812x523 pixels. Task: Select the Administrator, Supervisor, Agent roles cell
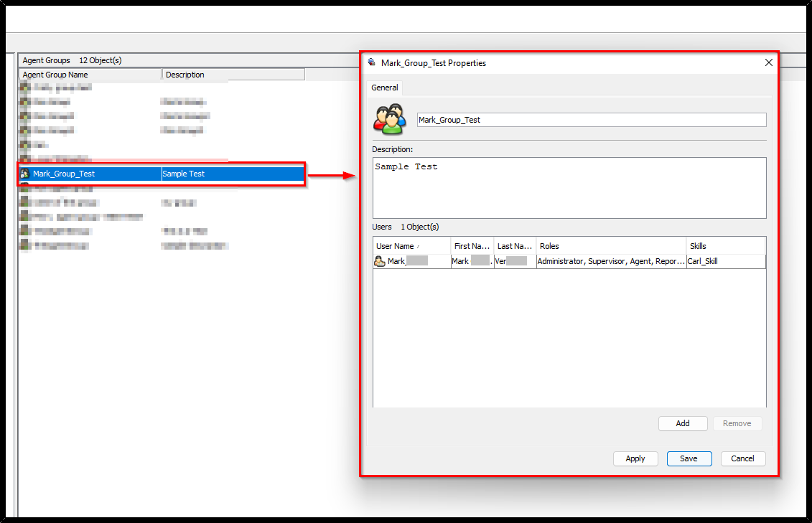click(611, 261)
